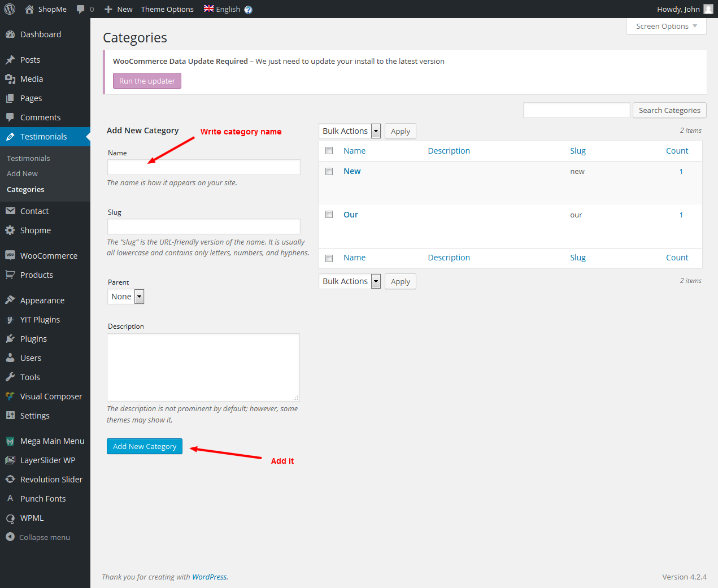Click the Plugins plug icon in sidebar
Viewport: 718px width, 588px height.
point(10,339)
